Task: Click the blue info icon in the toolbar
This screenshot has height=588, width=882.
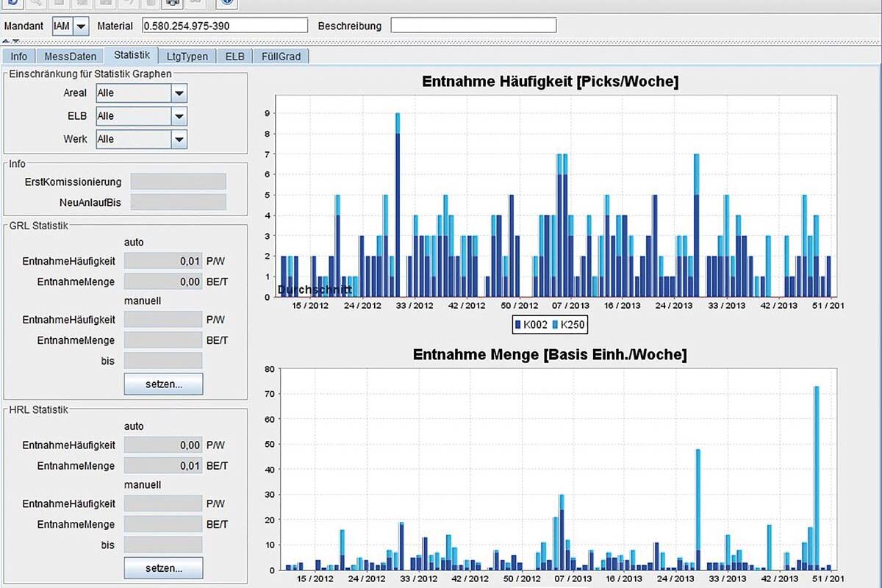Action: (227, 3)
